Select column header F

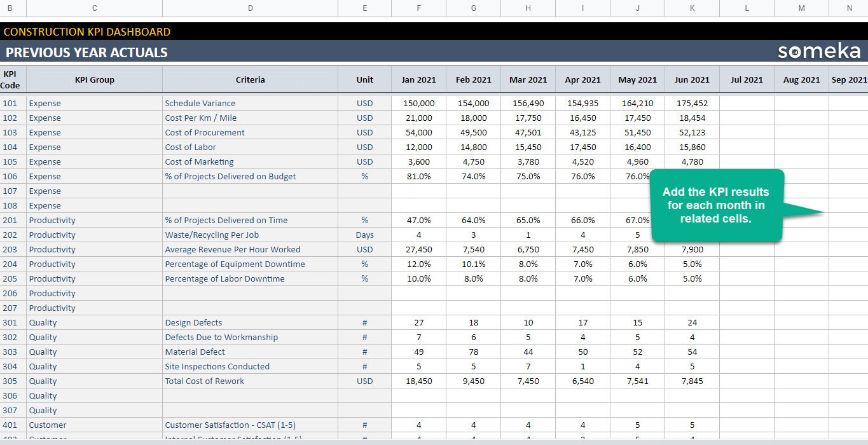pos(418,8)
